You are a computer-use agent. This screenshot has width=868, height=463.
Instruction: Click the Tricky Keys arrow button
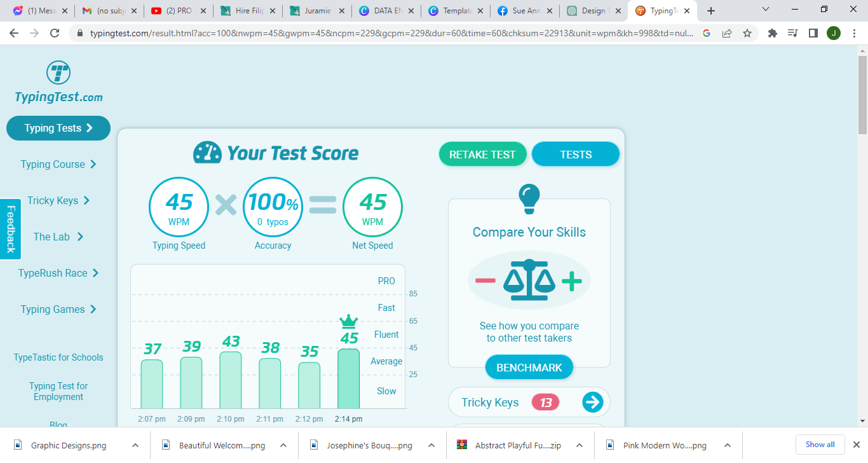pyautogui.click(x=592, y=402)
